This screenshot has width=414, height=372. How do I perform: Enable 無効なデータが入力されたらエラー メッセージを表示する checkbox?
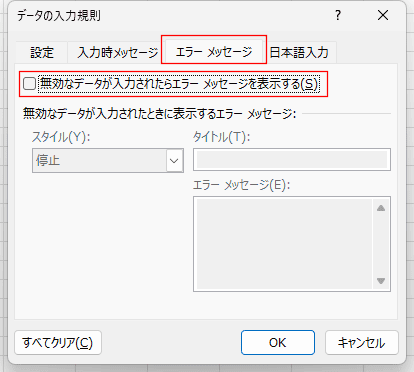(x=29, y=83)
